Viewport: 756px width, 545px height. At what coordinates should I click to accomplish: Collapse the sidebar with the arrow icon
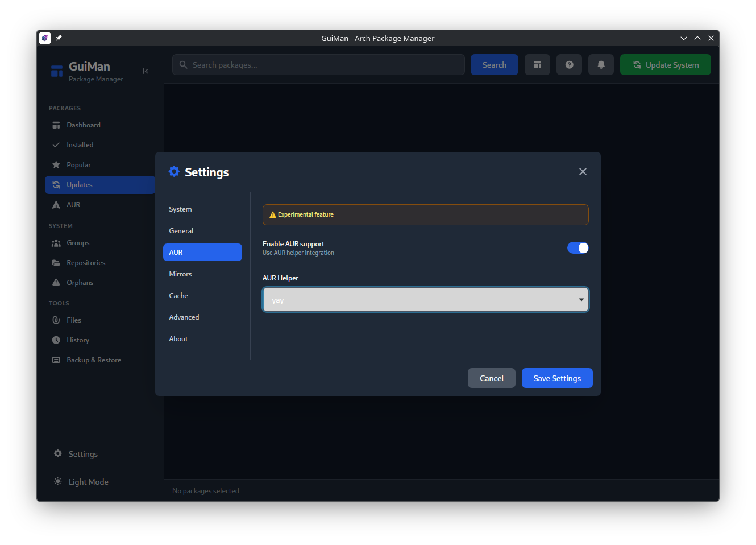(146, 71)
